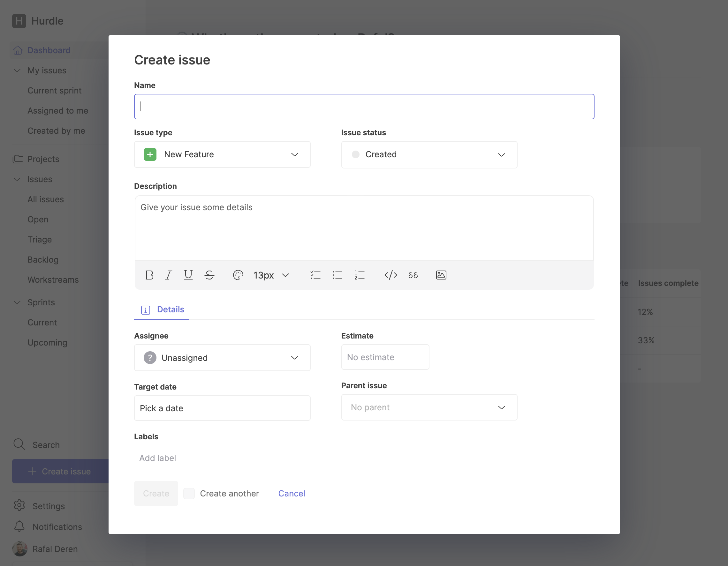
Task: Insert image into description
Action: coord(441,275)
